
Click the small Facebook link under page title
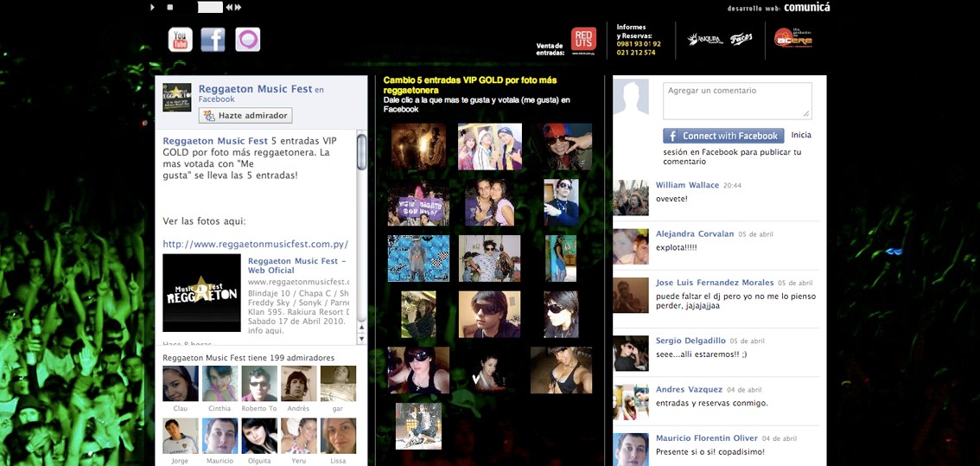click(216, 99)
